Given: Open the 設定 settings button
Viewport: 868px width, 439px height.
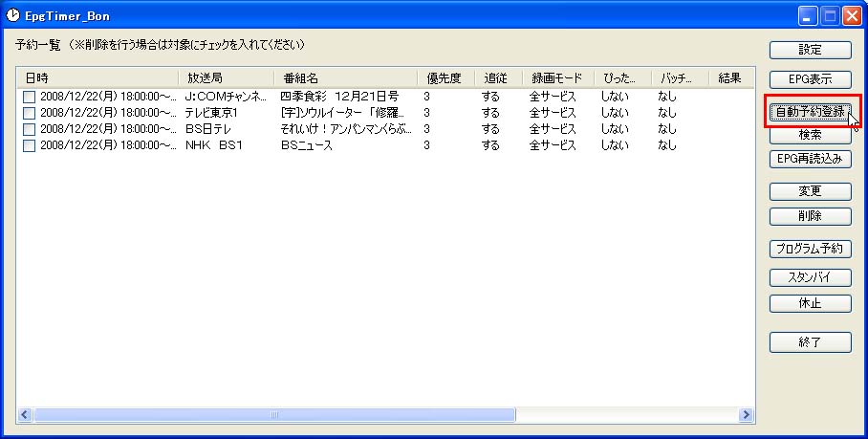Looking at the screenshot, I should [810, 50].
